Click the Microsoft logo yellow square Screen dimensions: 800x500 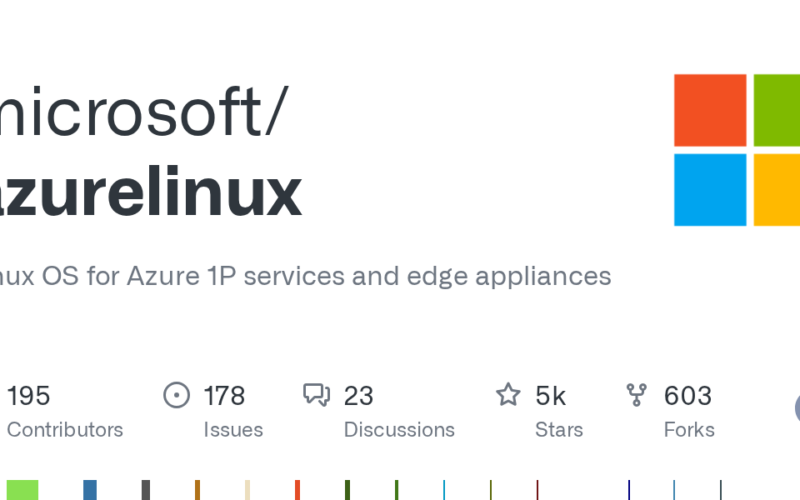pyautogui.click(x=777, y=189)
